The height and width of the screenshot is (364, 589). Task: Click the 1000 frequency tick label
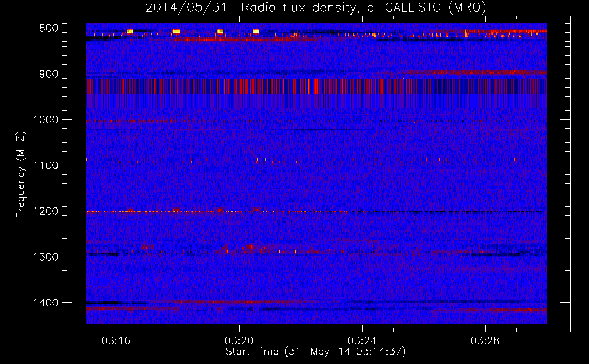coord(46,120)
